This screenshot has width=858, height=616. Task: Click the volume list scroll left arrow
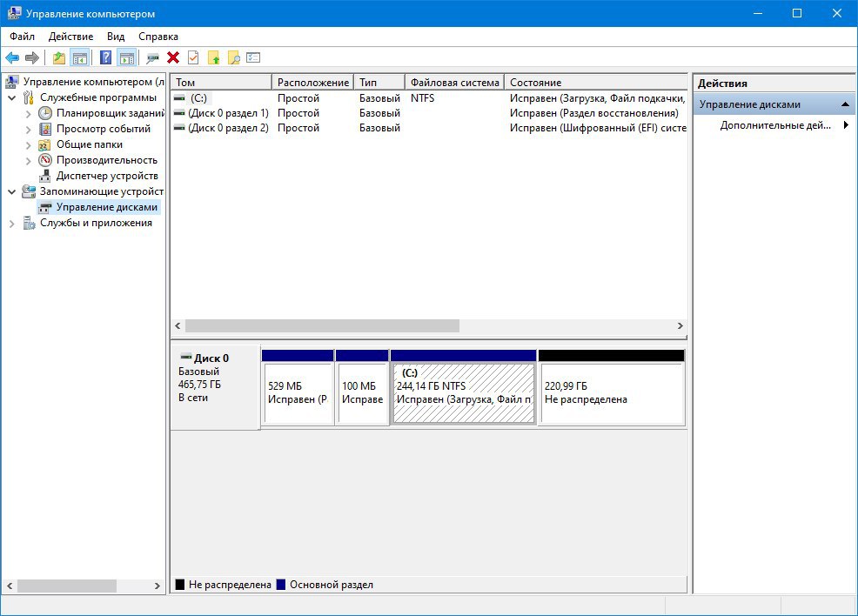click(178, 325)
